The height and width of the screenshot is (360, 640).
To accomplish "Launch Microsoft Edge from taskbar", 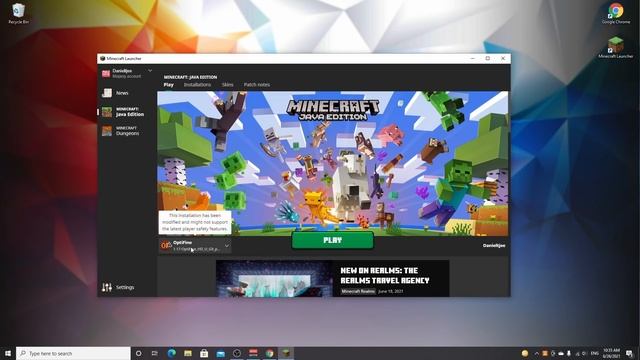I will coord(171,353).
